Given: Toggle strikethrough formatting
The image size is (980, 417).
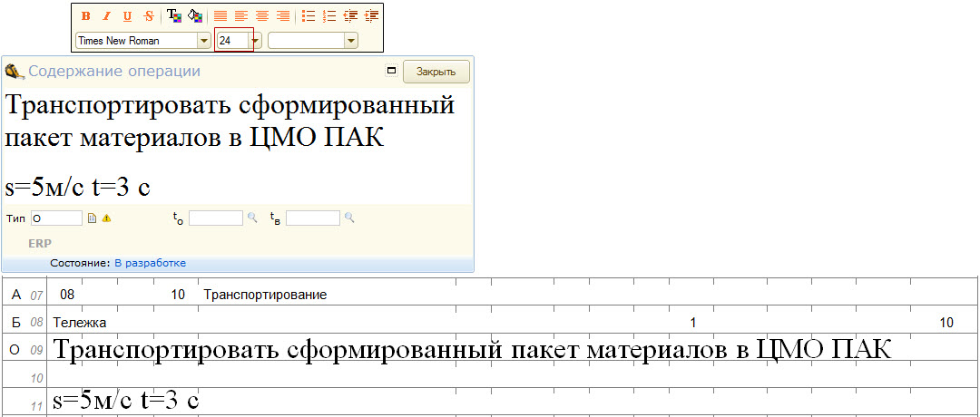Looking at the screenshot, I should coord(149,16).
